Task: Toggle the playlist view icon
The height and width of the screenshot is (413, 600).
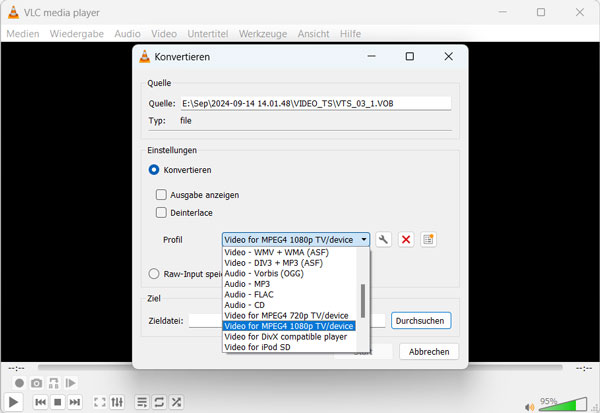Action: coord(142,402)
